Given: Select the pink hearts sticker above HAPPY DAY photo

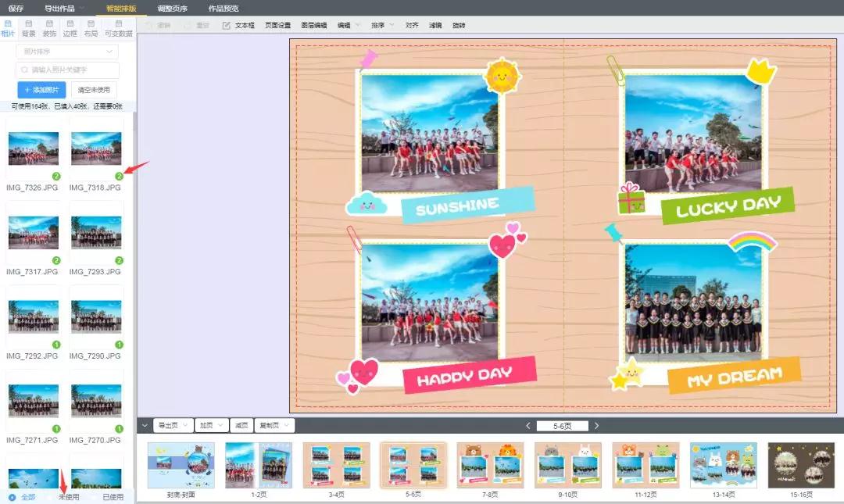Looking at the screenshot, I should click(508, 241).
